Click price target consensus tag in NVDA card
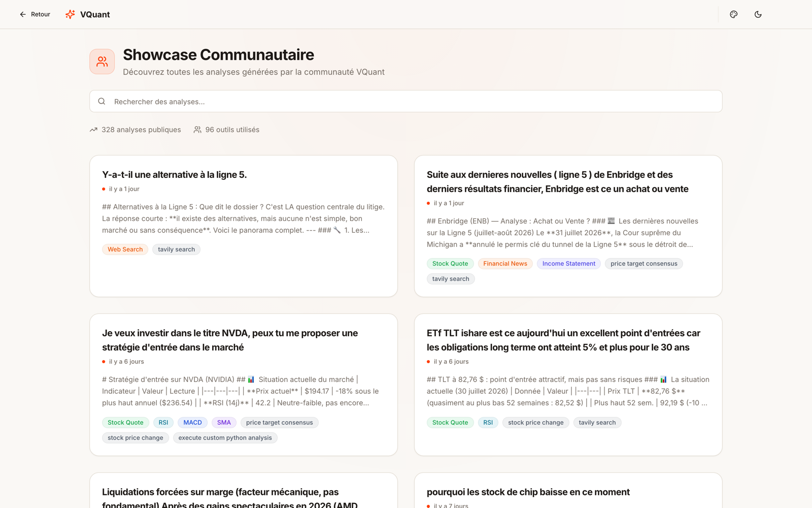Screen dimensions: 812x508 (x=280, y=423)
